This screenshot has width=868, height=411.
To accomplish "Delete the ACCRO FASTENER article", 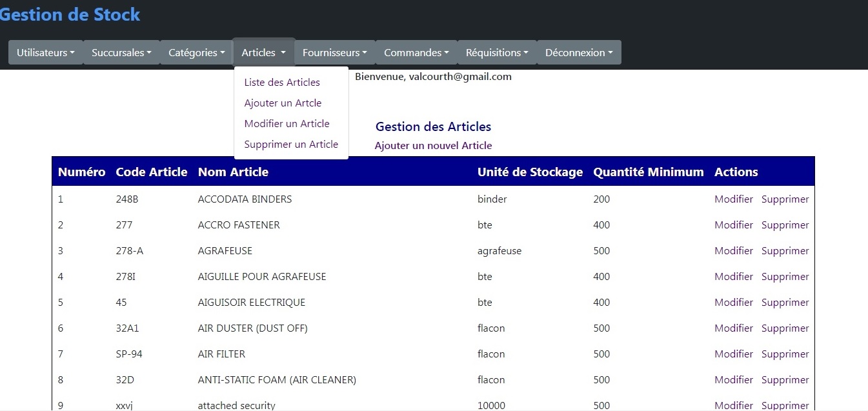I will [x=785, y=225].
